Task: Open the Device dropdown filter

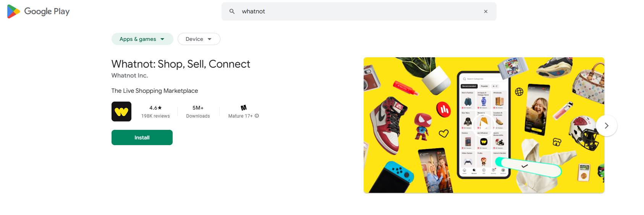Action: pos(199,39)
